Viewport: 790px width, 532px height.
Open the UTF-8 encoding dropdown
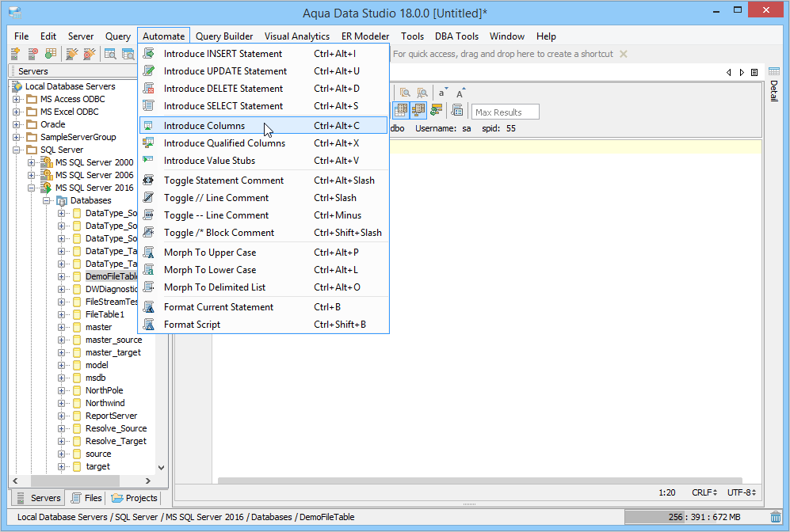(742, 492)
